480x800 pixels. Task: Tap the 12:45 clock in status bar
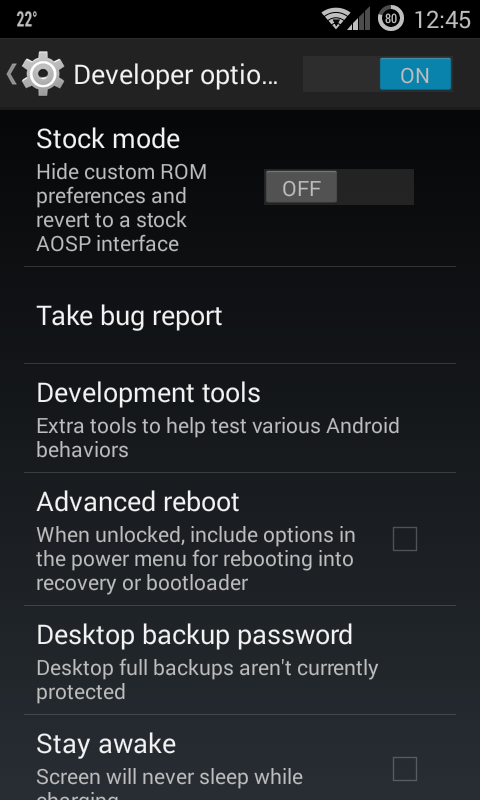click(442, 20)
